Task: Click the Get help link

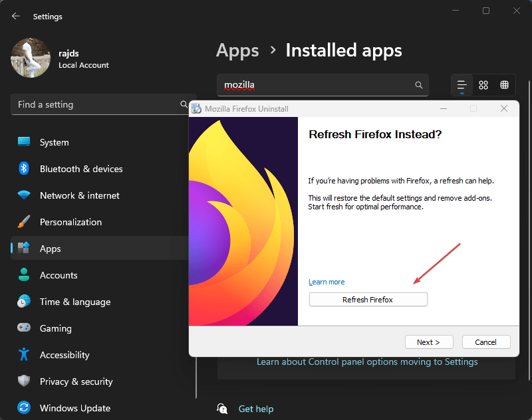Action: [256, 409]
